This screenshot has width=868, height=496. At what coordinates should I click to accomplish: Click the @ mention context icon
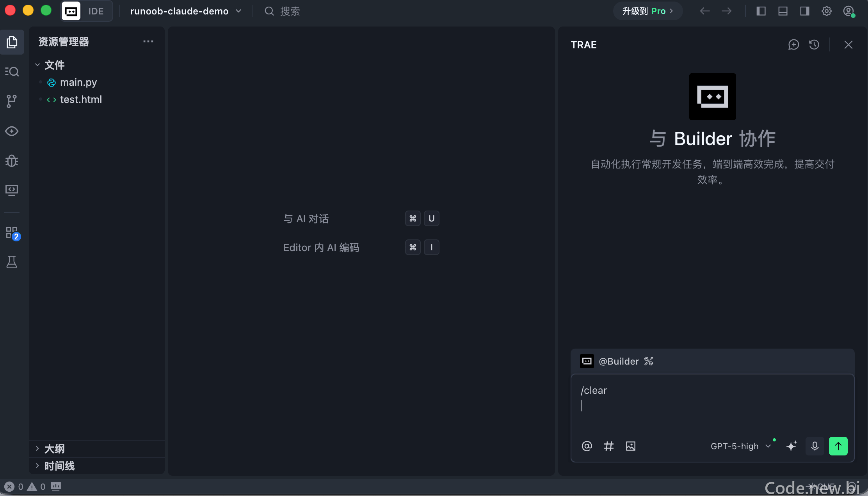click(x=587, y=446)
